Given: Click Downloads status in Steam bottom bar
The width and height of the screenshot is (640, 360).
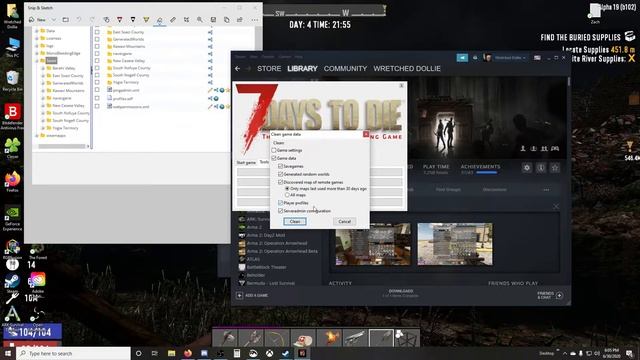Looking at the screenshot, I should [401, 293].
